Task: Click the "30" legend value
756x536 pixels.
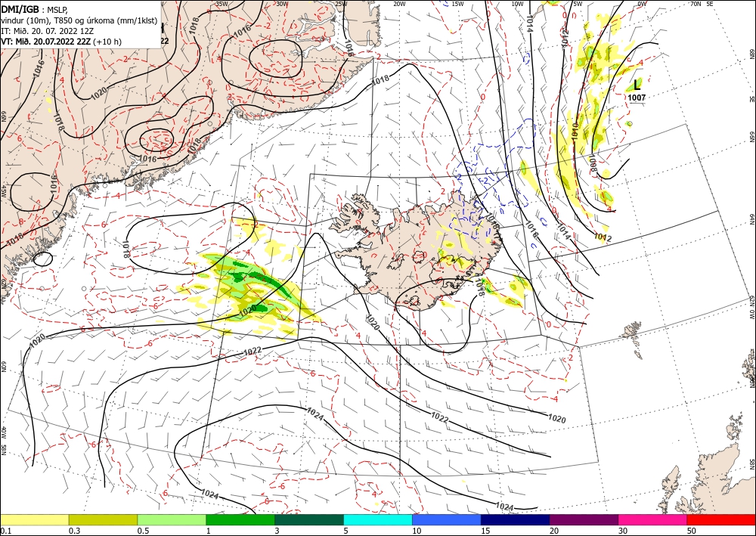Action: 623,531
